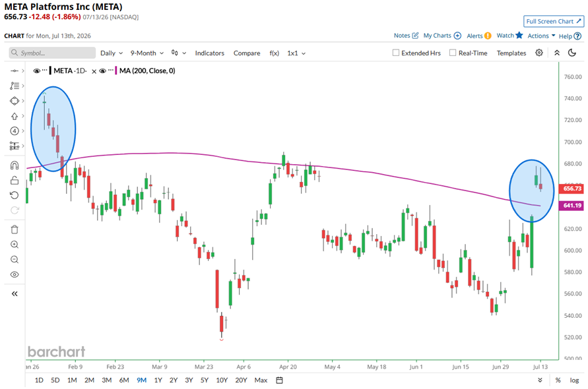Click the Symbol search field

coord(52,53)
